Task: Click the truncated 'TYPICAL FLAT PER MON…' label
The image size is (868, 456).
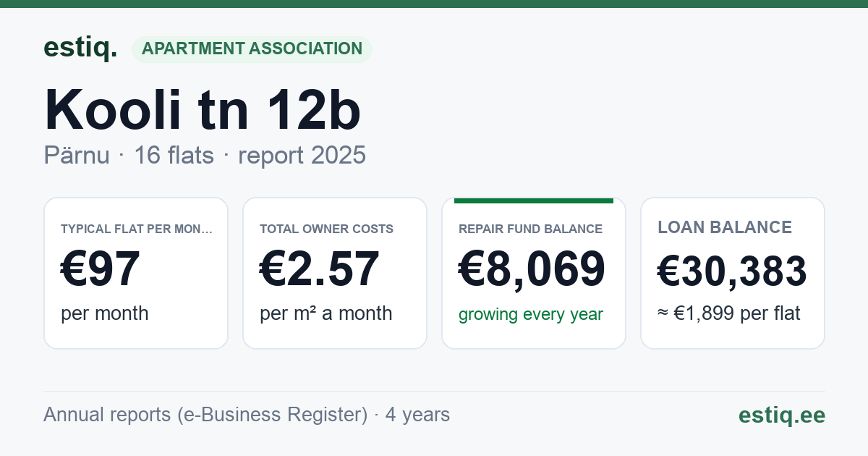Action: click(x=137, y=229)
